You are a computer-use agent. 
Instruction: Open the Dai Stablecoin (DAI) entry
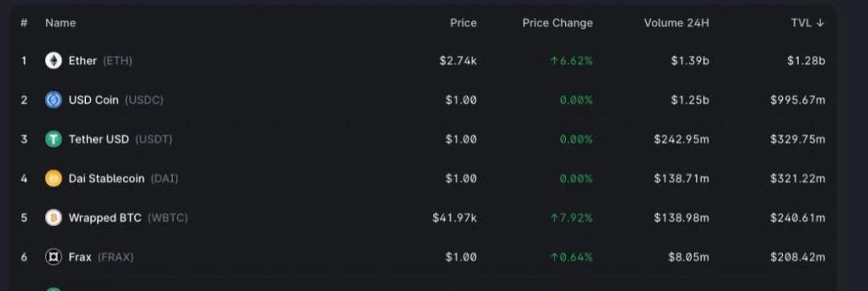[424, 178]
